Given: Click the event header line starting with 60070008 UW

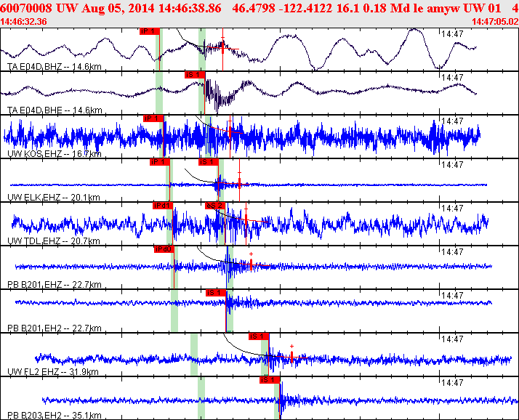Looking at the screenshot, I should [x=259, y=8].
